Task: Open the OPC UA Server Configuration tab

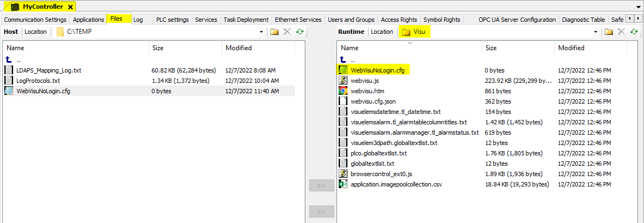Action: point(517,19)
